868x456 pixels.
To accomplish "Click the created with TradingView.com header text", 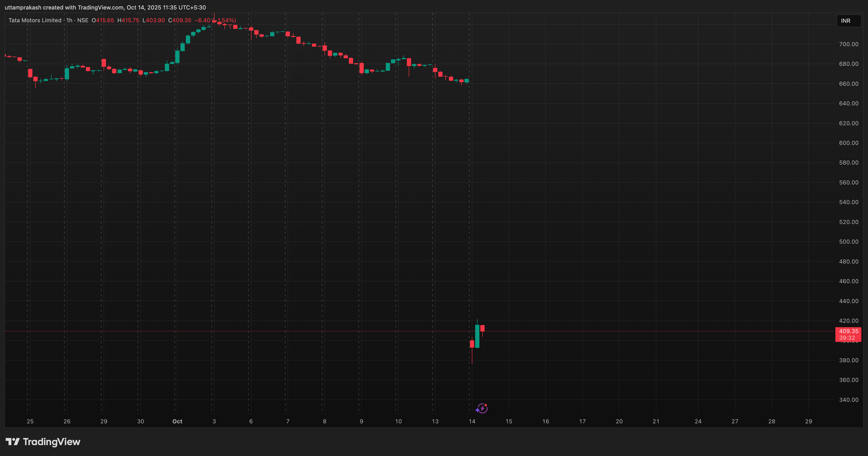I will pyautogui.click(x=83, y=7).
